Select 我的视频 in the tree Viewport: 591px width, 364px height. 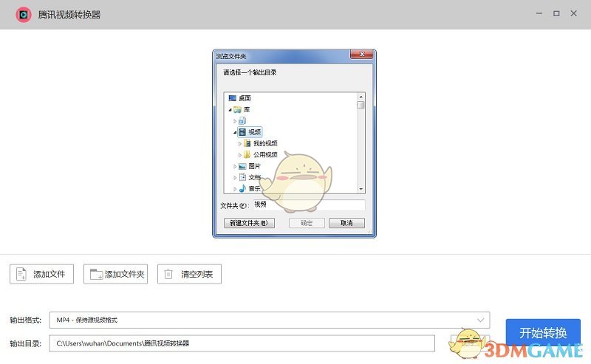[x=265, y=143]
